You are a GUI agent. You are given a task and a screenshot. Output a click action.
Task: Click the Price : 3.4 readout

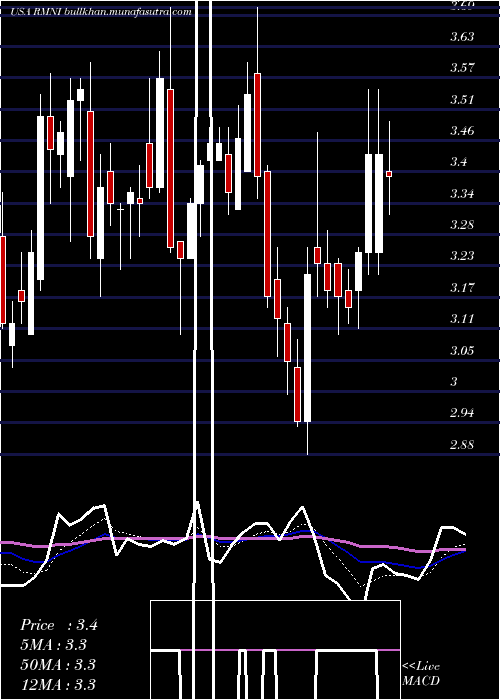click(59, 625)
